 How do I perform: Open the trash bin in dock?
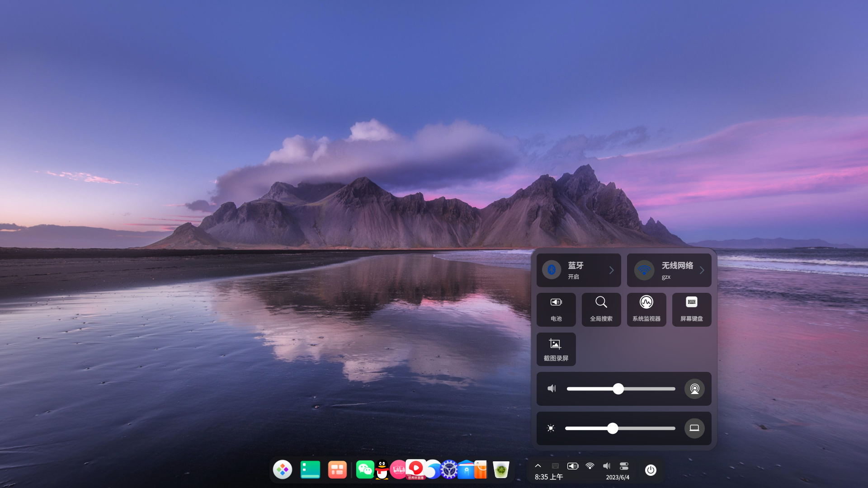[501, 470]
